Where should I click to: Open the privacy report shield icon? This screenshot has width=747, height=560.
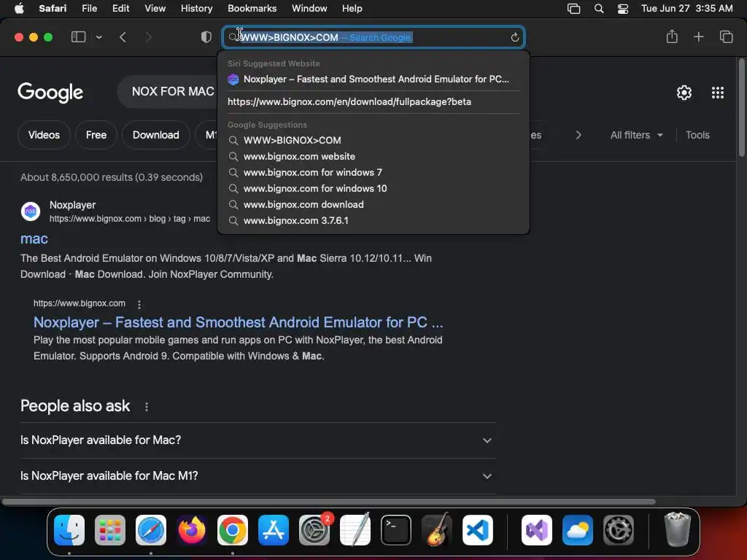pos(206,36)
